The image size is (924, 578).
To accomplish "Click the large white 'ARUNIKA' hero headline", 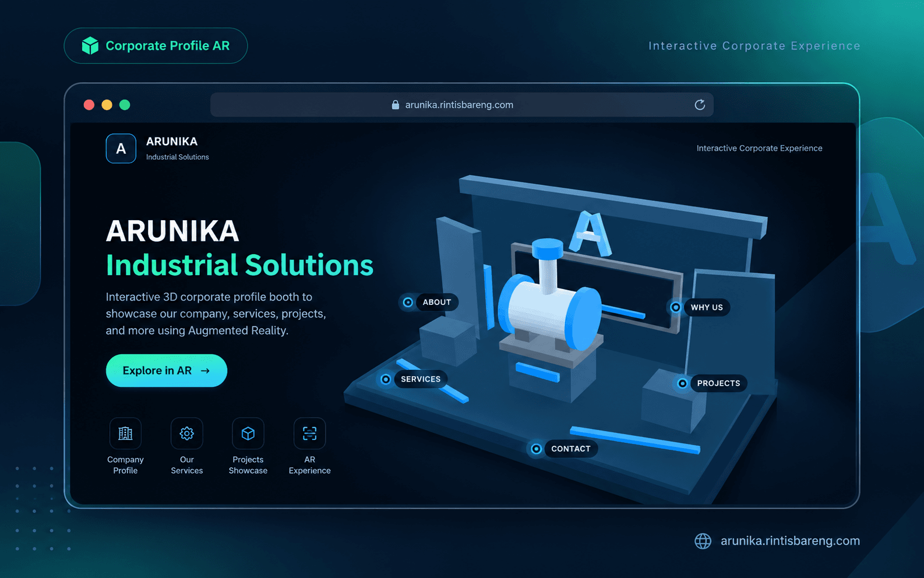I will pos(172,231).
